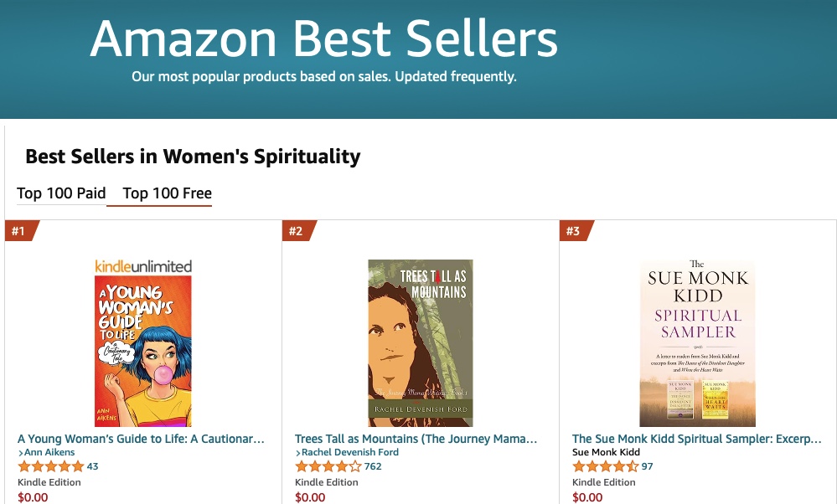Click star rating for A Young Woman's Guide

50,466
